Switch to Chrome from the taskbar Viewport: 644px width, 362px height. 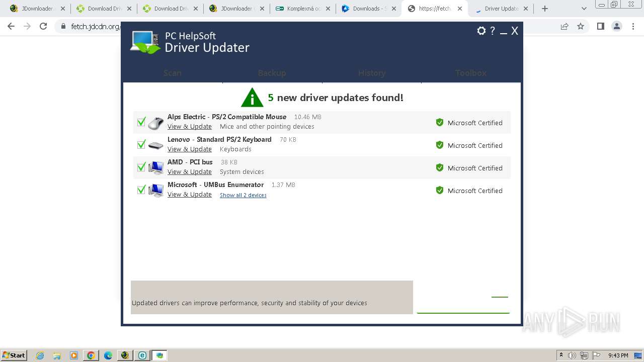[x=91, y=355]
